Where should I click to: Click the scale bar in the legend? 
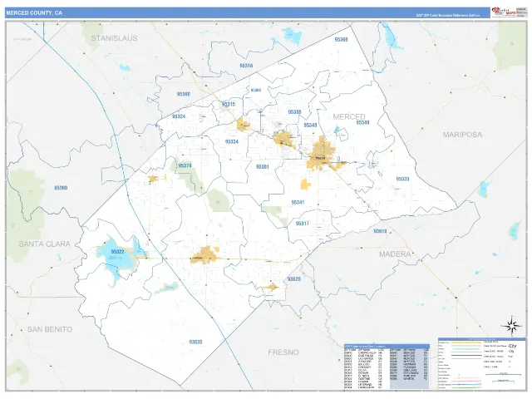click(x=503, y=375)
